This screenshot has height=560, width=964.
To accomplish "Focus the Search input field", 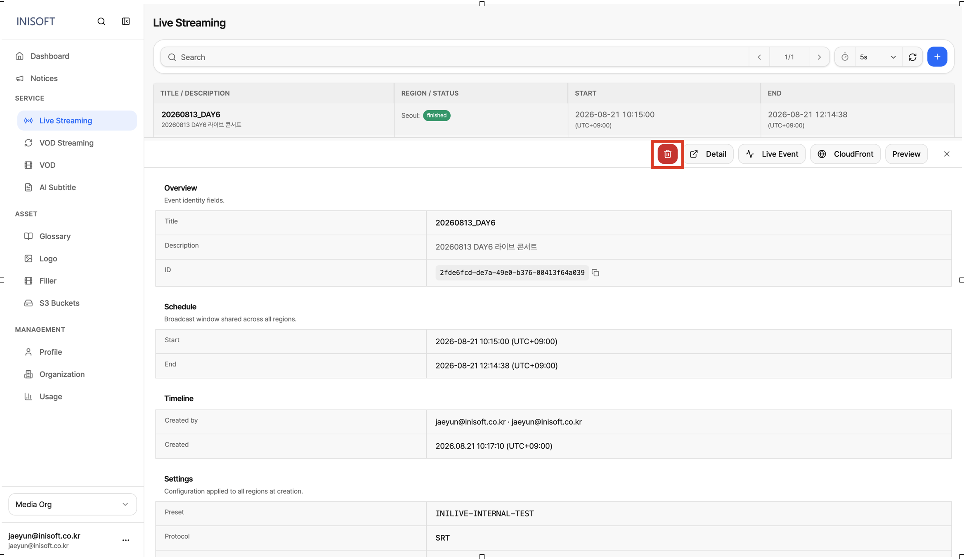I will 454,57.
